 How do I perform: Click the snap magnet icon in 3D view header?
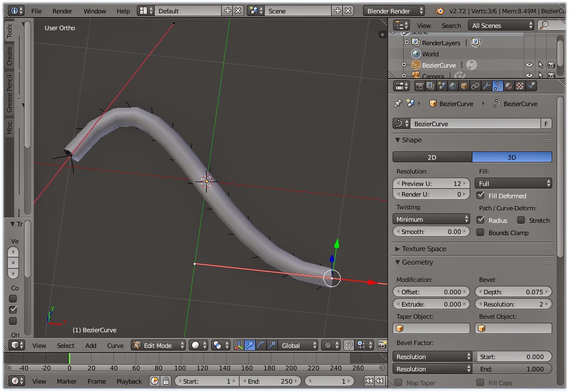(349, 345)
